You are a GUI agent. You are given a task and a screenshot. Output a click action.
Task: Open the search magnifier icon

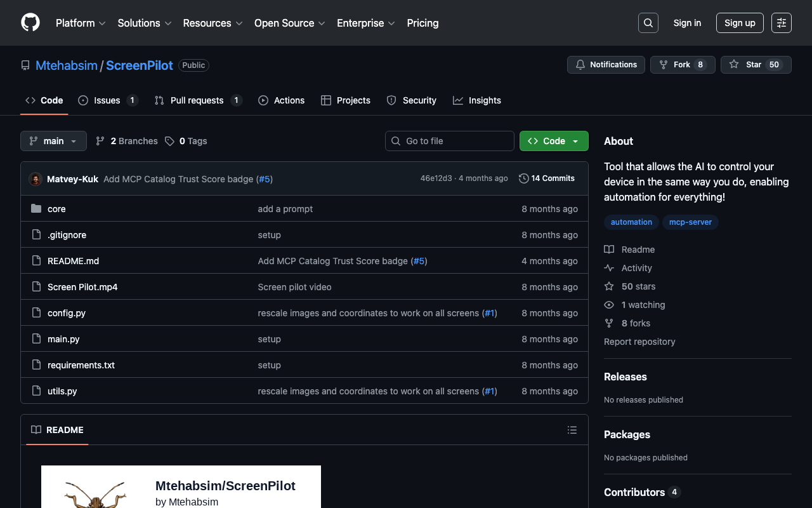(648, 23)
